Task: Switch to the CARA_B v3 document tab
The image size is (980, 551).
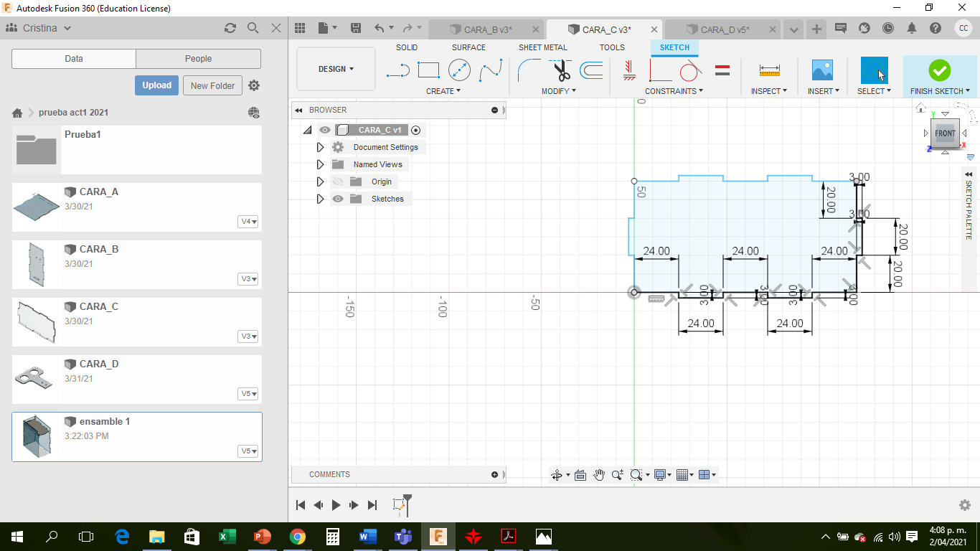Action: (486, 29)
